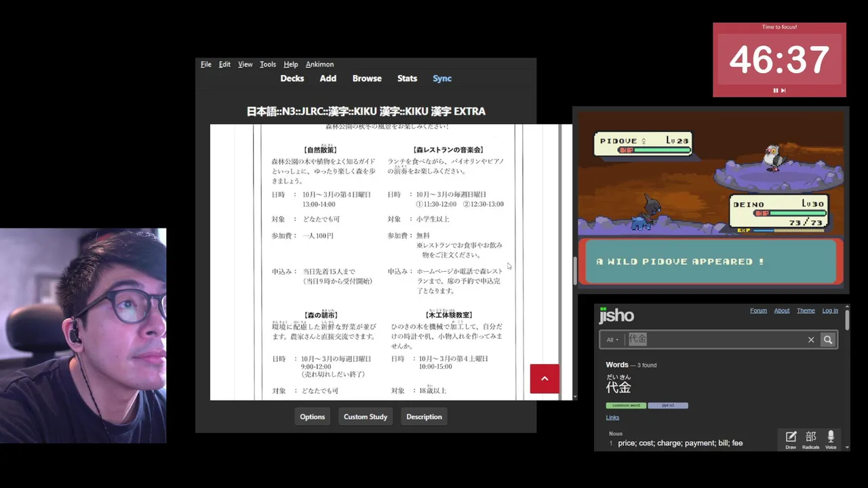Click 'price; cost; charge; payment; bill; fee' definition
Viewport: 868px width, 488px height.
pos(680,443)
